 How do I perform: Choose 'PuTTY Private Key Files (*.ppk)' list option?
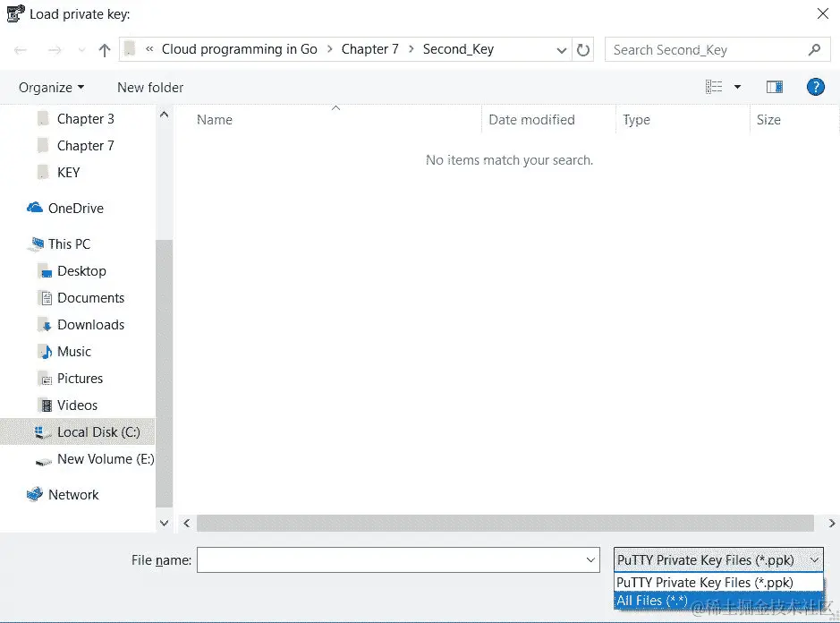[718, 582]
